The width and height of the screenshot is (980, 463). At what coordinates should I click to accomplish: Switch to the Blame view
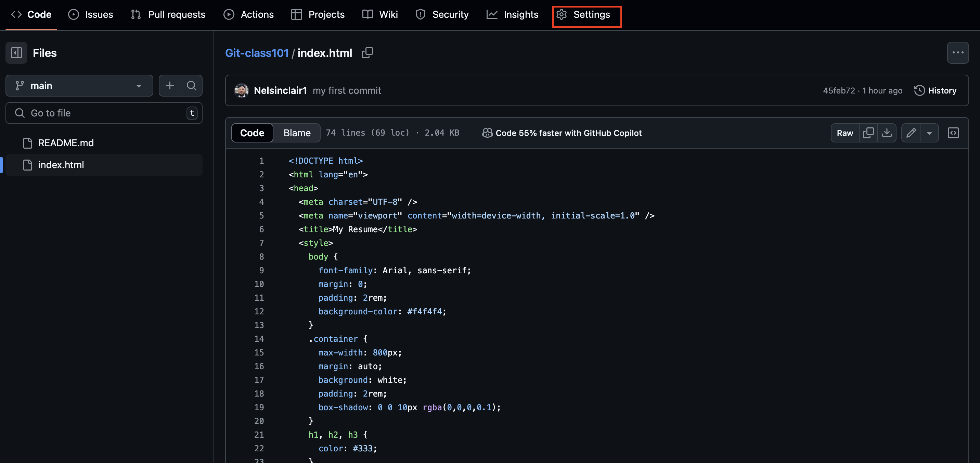click(297, 133)
